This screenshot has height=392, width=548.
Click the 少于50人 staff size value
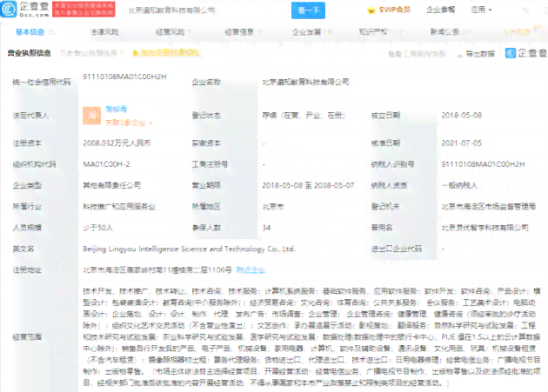[x=97, y=228]
